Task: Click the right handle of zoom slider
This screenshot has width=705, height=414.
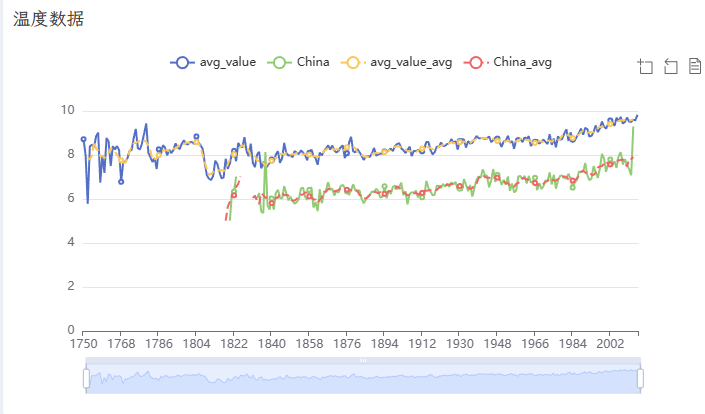Action: (x=640, y=378)
